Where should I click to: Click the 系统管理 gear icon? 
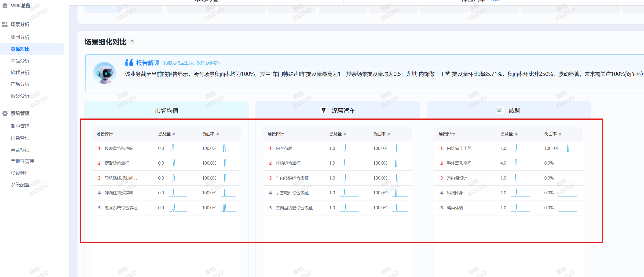(x=5, y=113)
